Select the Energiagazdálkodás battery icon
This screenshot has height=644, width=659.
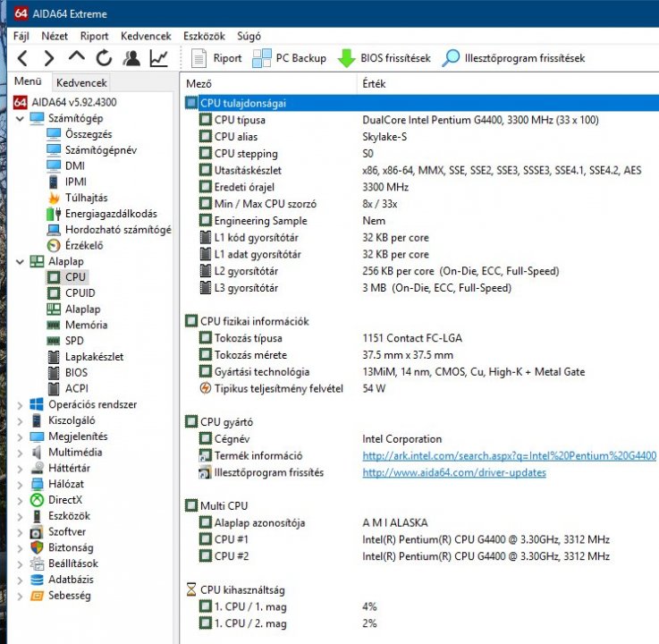[54, 214]
